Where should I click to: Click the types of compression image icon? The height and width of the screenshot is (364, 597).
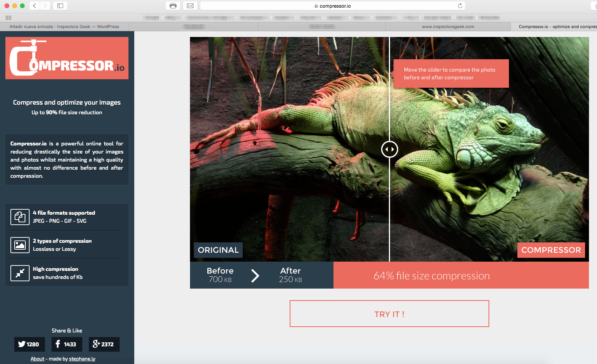pyautogui.click(x=20, y=245)
